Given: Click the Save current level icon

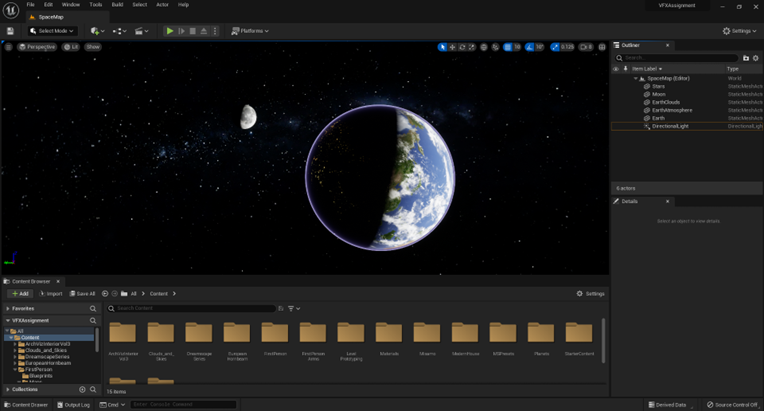Looking at the screenshot, I should coord(10,31).
